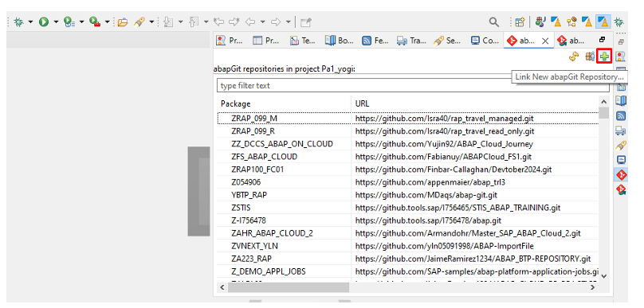The image size is (644, 308).
Task: Click the Open ABAP Development Object folder icon
Action: [x=123, y=21]
